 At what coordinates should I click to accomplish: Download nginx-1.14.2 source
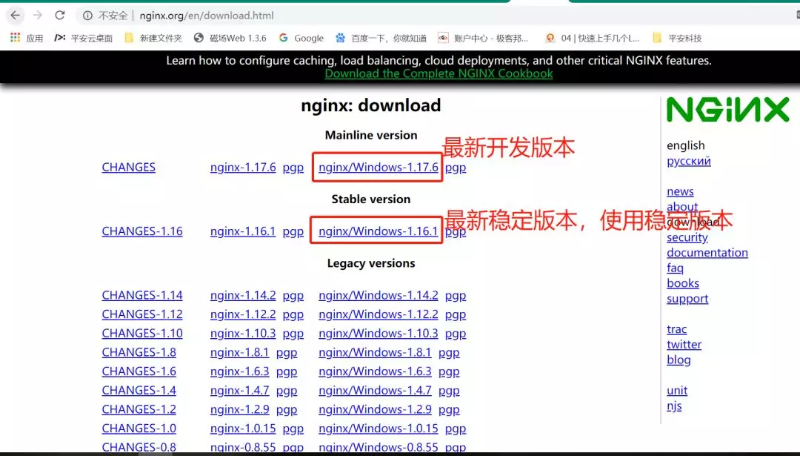point(243,295)
